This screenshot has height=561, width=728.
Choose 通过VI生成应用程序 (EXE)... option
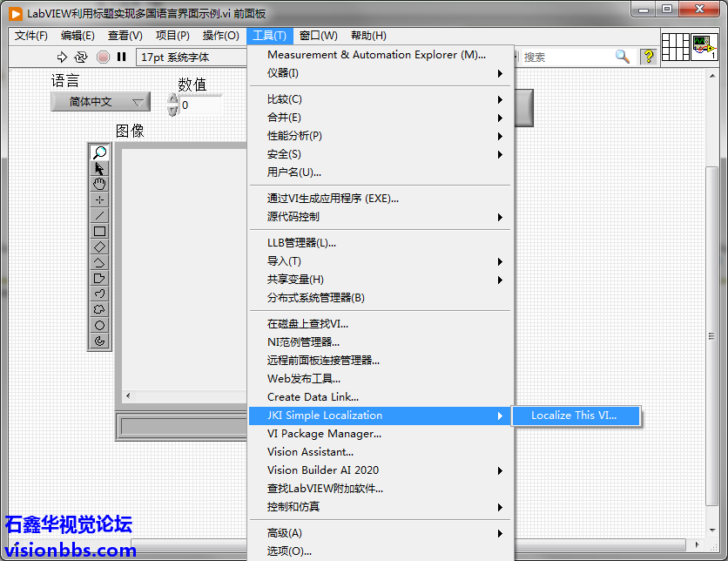(333, 199)
